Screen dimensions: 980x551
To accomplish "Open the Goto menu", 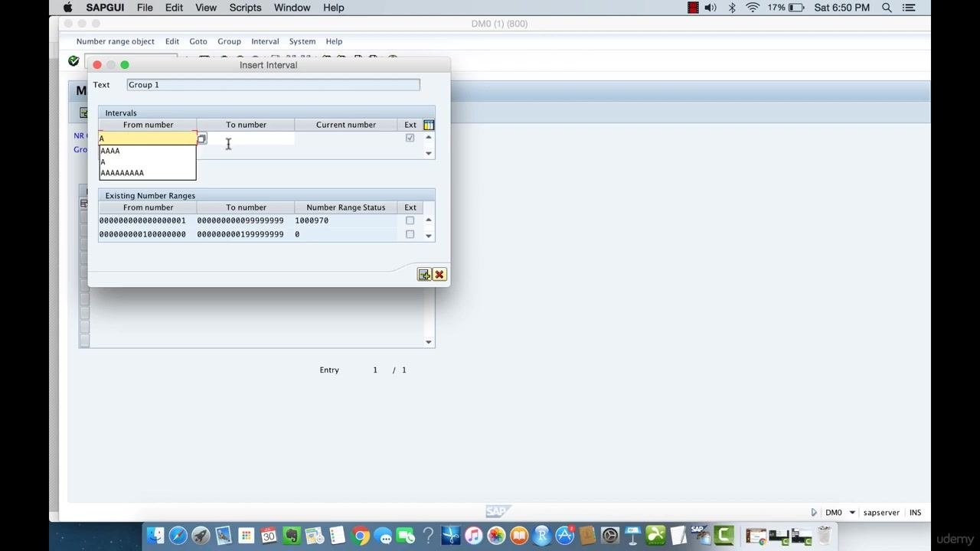I will coord(198,41).
